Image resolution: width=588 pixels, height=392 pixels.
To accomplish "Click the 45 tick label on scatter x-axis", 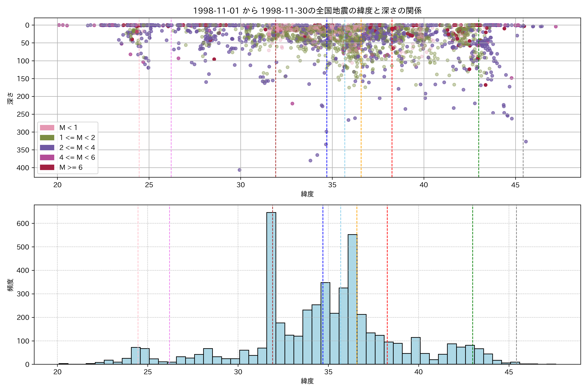I will 515,185.
